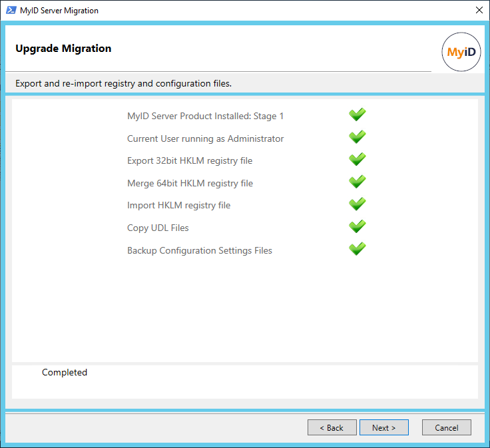The height and width of the screenshot is (448, 490).
Task: Select 'Backup Configuration Settings Files' text
Action: tap(200, 250)
